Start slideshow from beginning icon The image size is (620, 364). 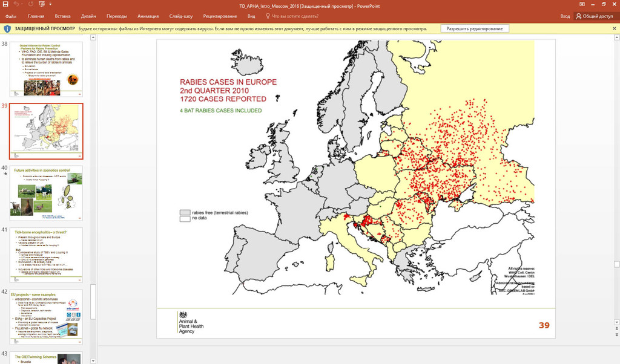click(42, 5)
